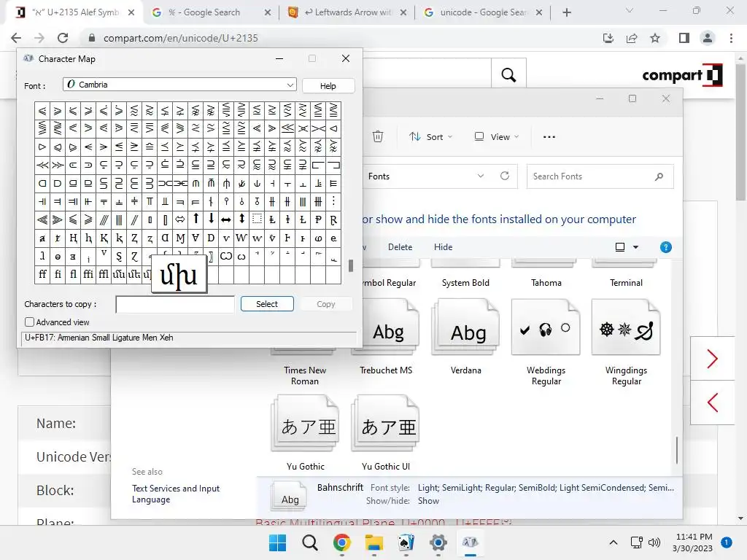747x560 pixels.
Task: Click the Delete command in Fonts bar
Action: click(x=400, y=247)
